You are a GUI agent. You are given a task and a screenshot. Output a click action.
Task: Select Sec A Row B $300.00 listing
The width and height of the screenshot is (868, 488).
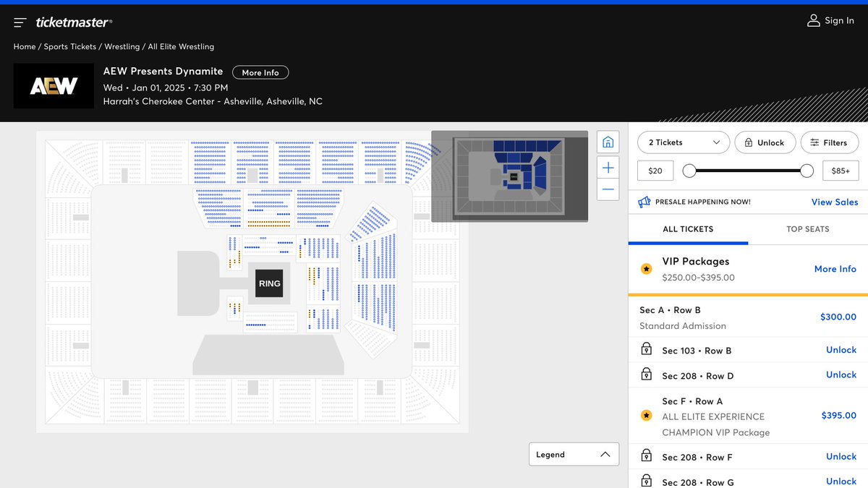[748, 317]
